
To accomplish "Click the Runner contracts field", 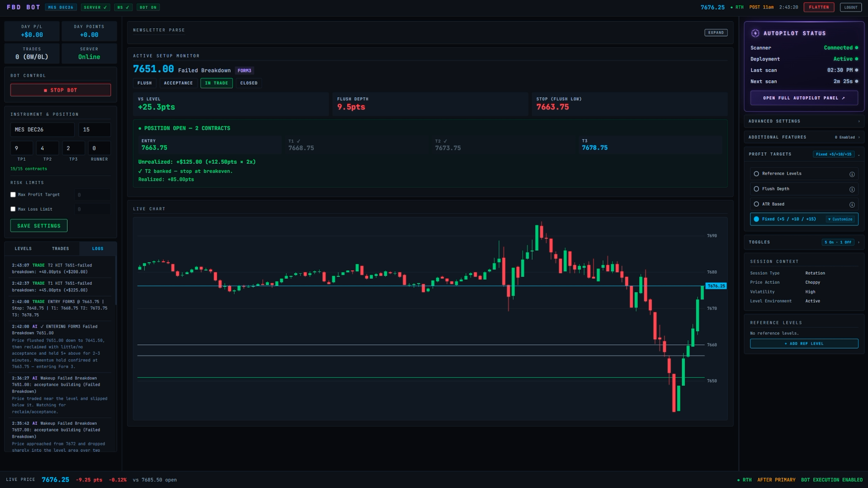I will click(x=99, y=148).
